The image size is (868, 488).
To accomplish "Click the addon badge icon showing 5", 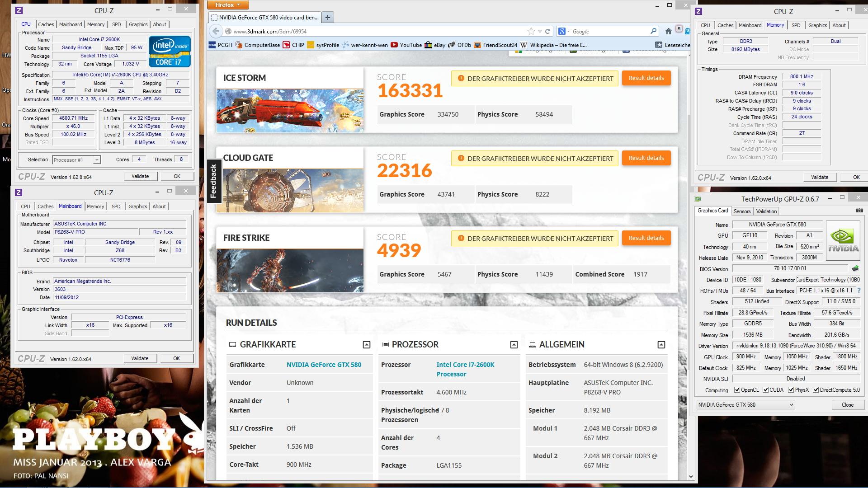I will coord(679,29).
